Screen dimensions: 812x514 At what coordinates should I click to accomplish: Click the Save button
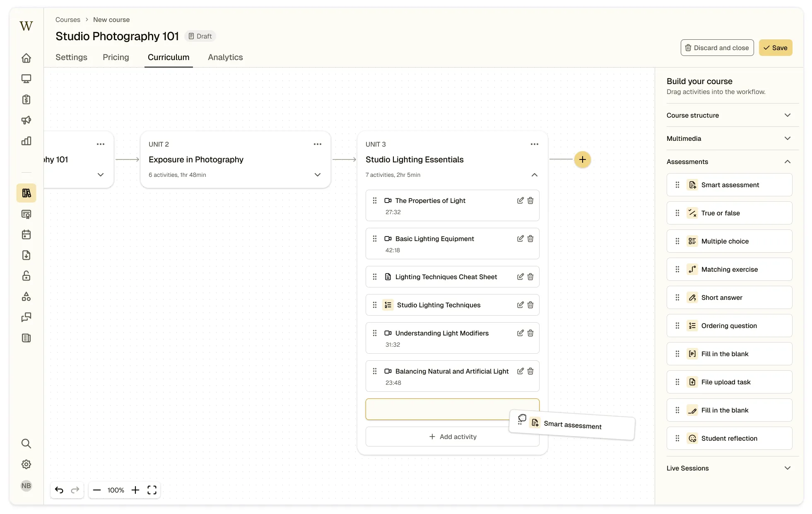pyautogui.click(x=775, y=48)
